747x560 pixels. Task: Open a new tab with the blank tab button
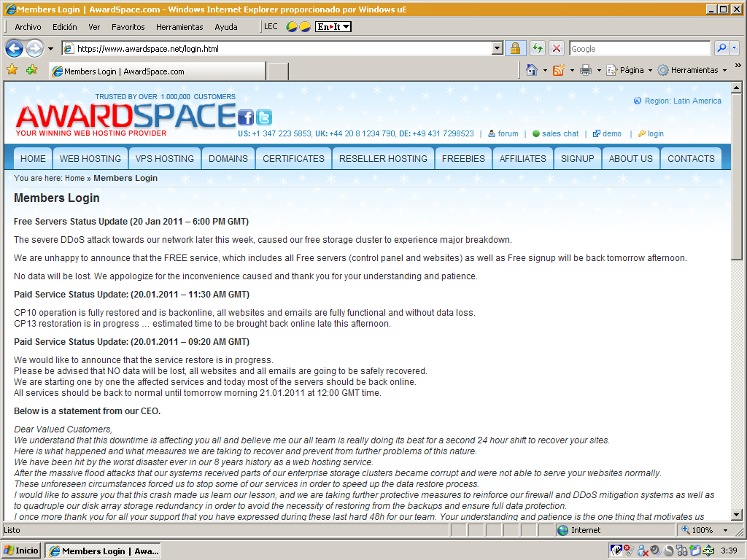(x=278, y=71)
